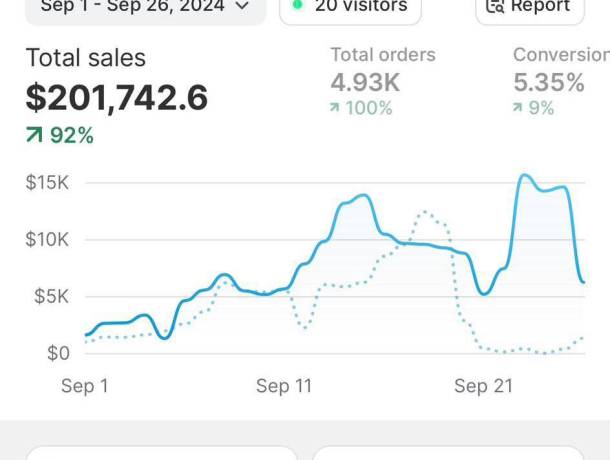Open the 20 visitors live view button

[350, 8]
